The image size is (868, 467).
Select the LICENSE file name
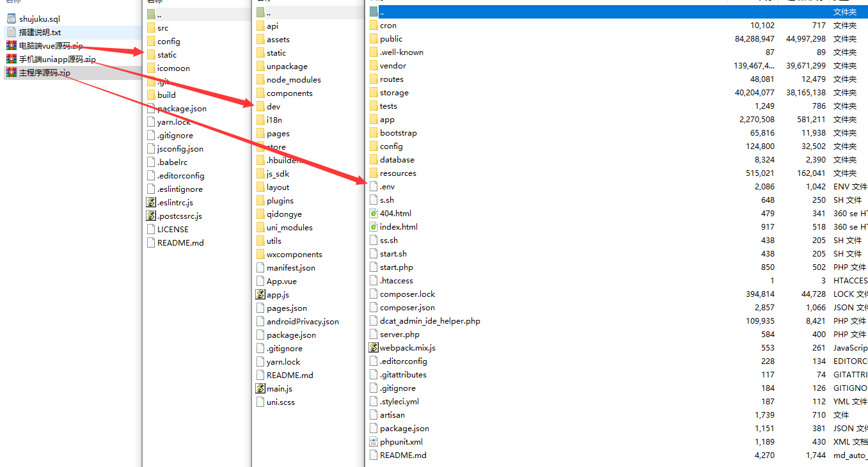pyautogui.click(x=173, y=229)
